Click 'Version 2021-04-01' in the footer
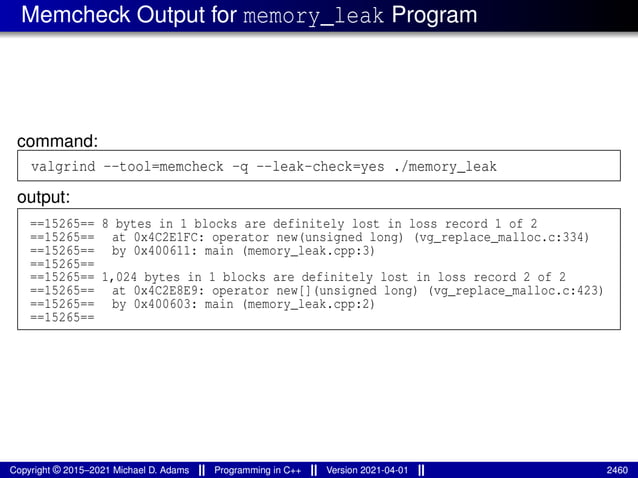This screenshot has width=638, height=478. (367, 470)
